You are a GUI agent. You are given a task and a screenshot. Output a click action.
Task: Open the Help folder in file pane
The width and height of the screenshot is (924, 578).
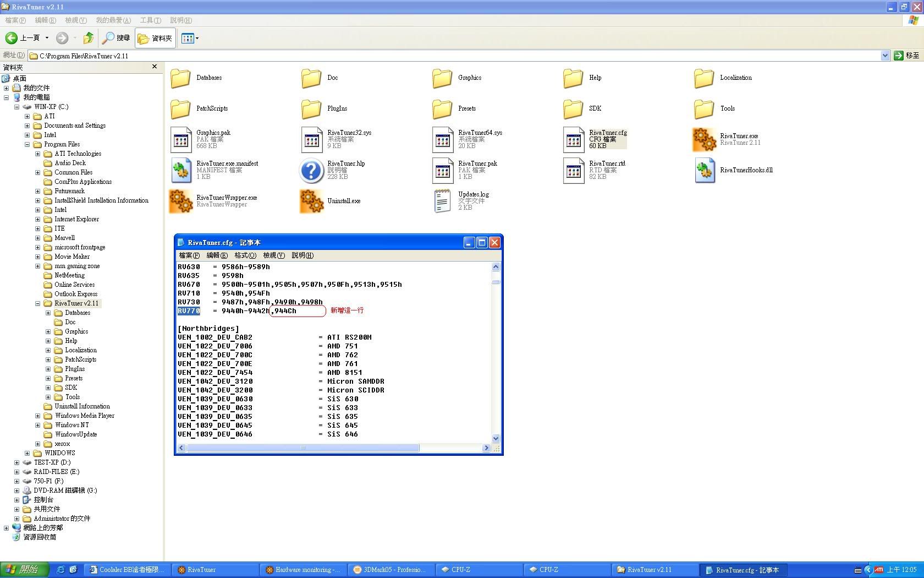point(573,78)
